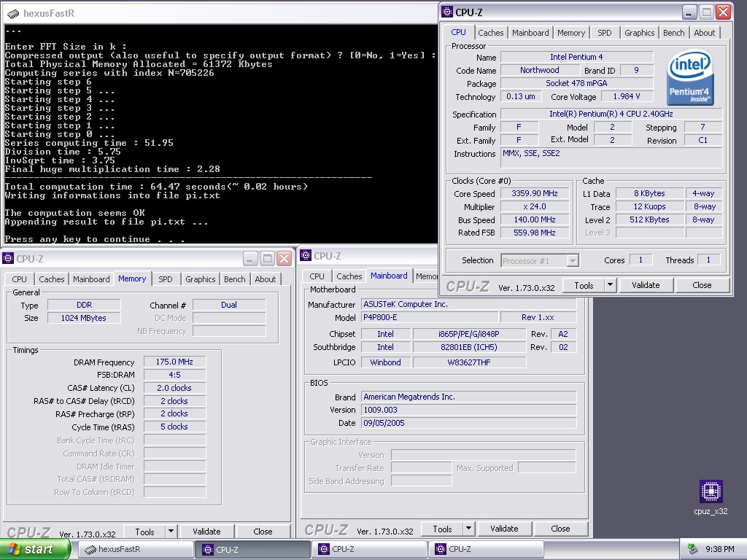Viewport: 747px width, 560px height.
Task: Click the Bus Speed value 140.00 MHz
Action: [x=535, y=219]
